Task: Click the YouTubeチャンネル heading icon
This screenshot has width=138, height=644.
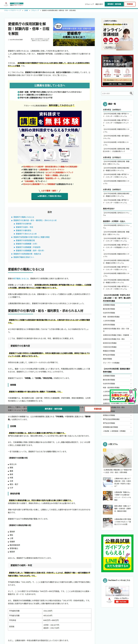Action: (x=105, y=580)
